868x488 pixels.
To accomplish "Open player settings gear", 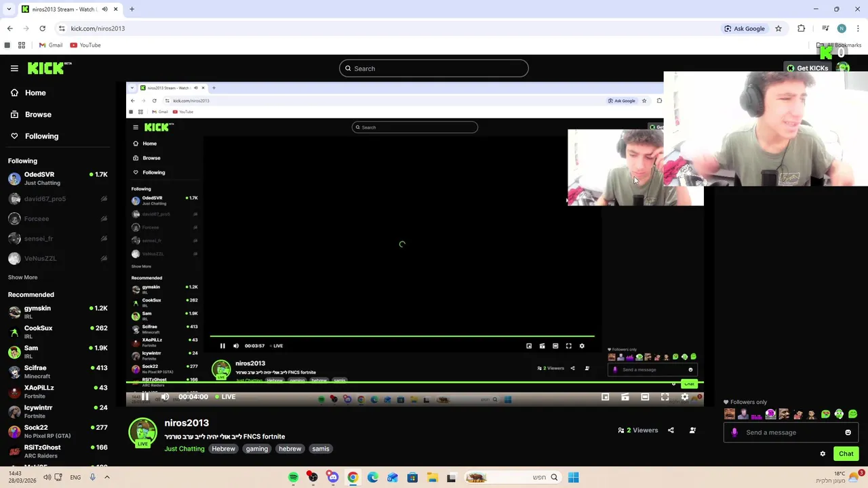I will (x=684, y=397).
